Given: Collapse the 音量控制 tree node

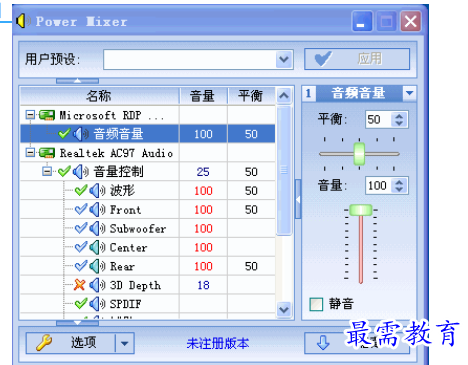Looking at the screenshot, I should tap(47, 171).
